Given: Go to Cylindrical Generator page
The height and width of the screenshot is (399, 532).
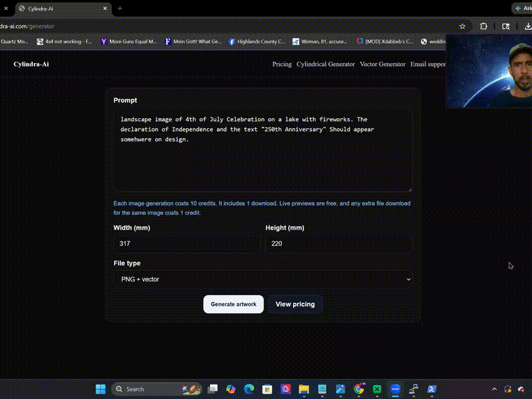Looking at the screenshot, I should pyautogui.click(x=325, y=64).
